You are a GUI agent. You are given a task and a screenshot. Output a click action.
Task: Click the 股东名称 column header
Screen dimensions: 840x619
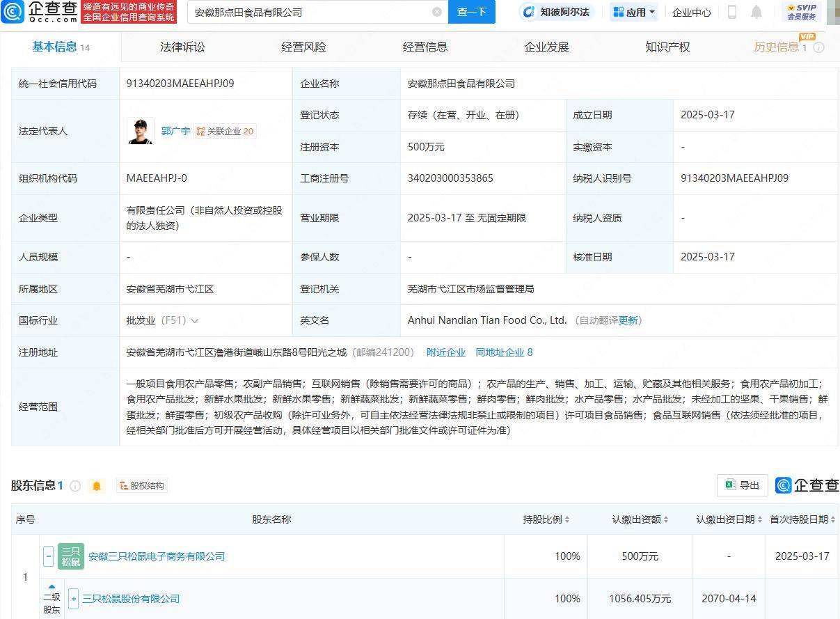(271, 519)
